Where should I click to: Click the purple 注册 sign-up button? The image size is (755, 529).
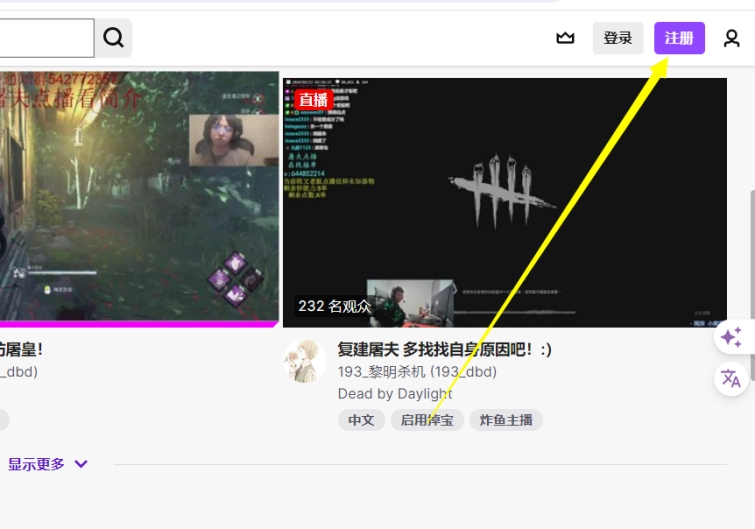[x=679, y=38]
